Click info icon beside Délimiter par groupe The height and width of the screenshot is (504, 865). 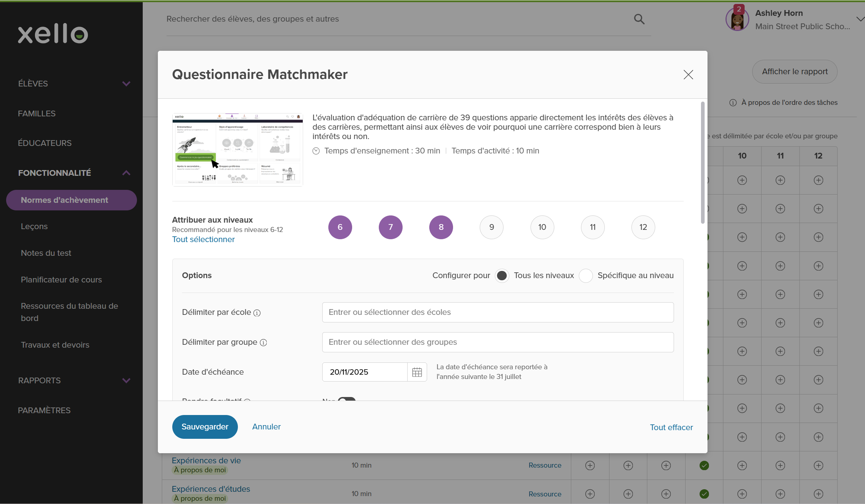[263, 343]
